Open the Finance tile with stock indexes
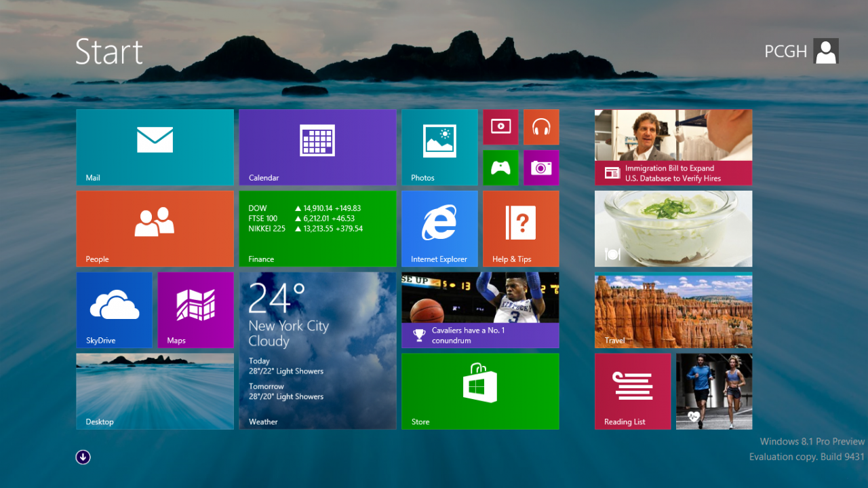 (x=317, y=229)
